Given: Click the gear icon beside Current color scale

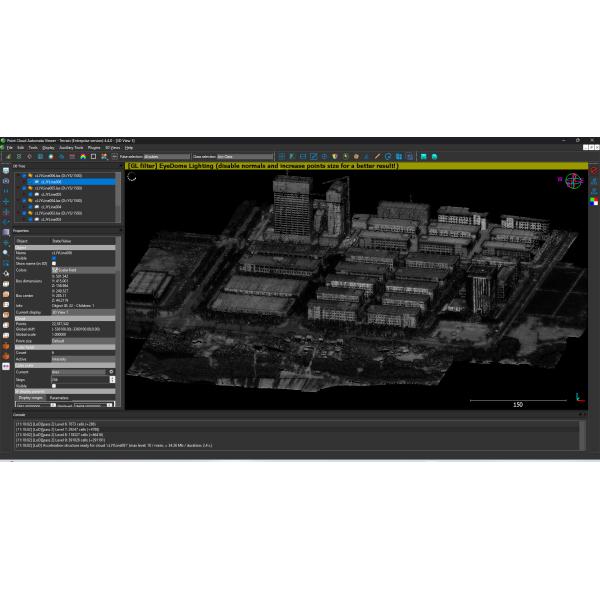Looking at the screenshot, I should tap(111, 372).
